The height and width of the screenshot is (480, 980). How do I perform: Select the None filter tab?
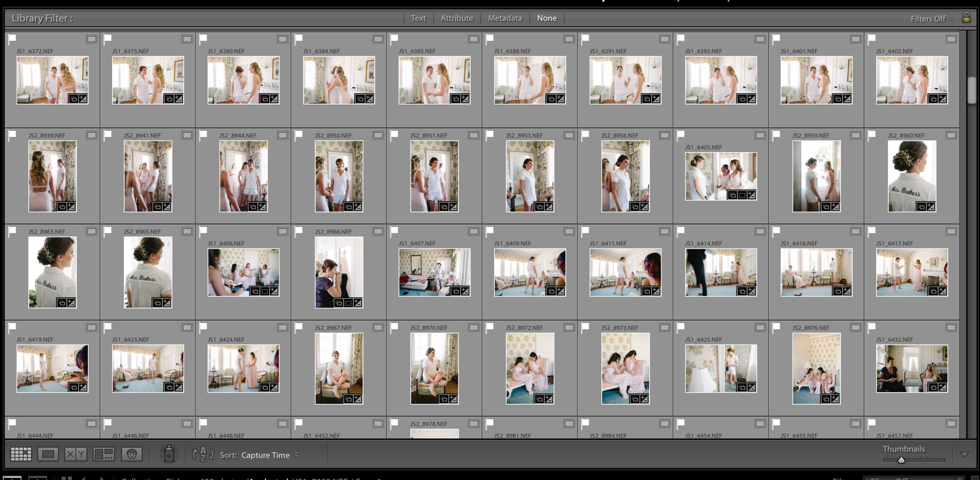coord(546,18)
